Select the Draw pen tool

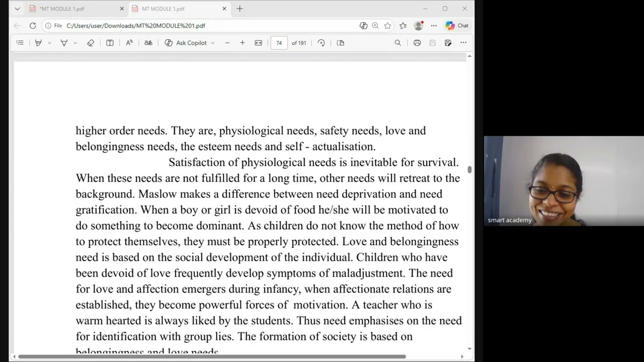[x=64, y=43]
